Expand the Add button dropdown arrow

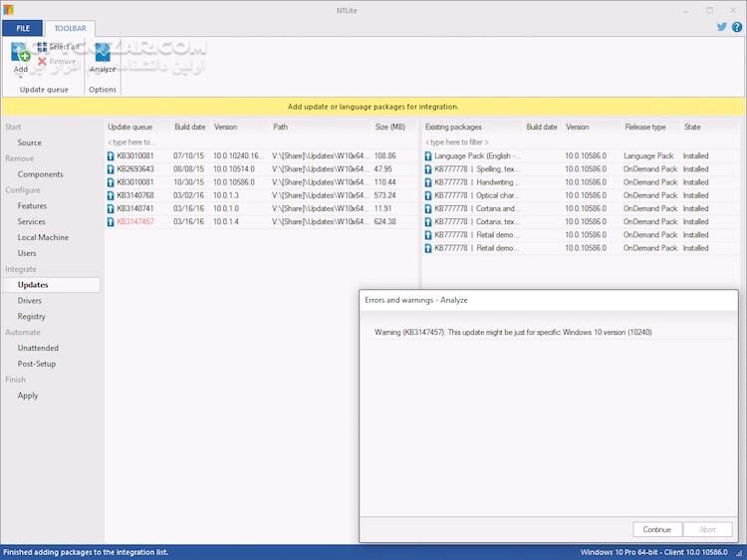(21, 77)
